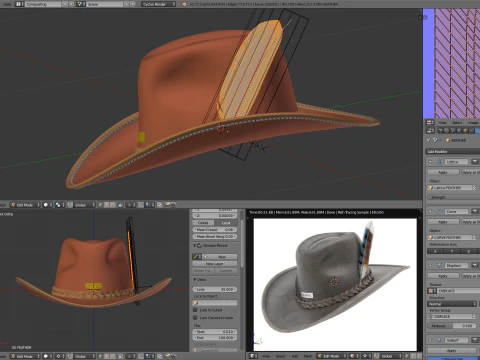Click the Lens 35.000 value field
Viewport: 480px width, 360px height.
pyautogui.click(x=215, y=289)
